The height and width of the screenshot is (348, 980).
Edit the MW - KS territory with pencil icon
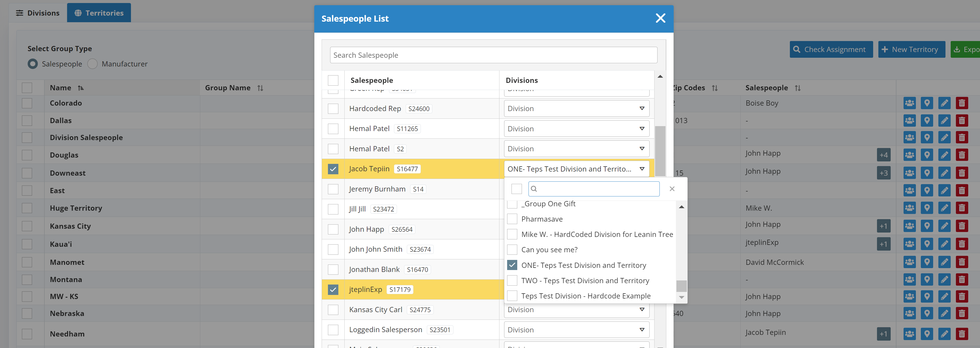pyautogui.click(x=944, y=296)
